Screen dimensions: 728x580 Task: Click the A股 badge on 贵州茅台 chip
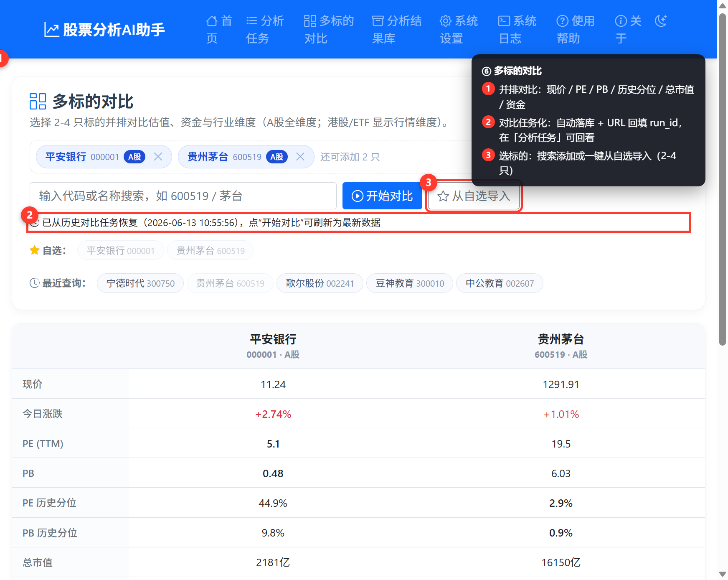276,157
